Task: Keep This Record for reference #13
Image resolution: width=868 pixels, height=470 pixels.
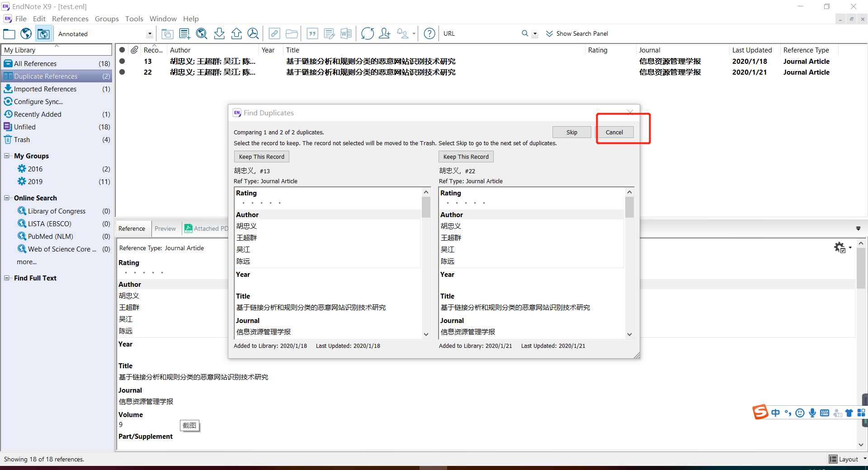Action: (261, 157)
